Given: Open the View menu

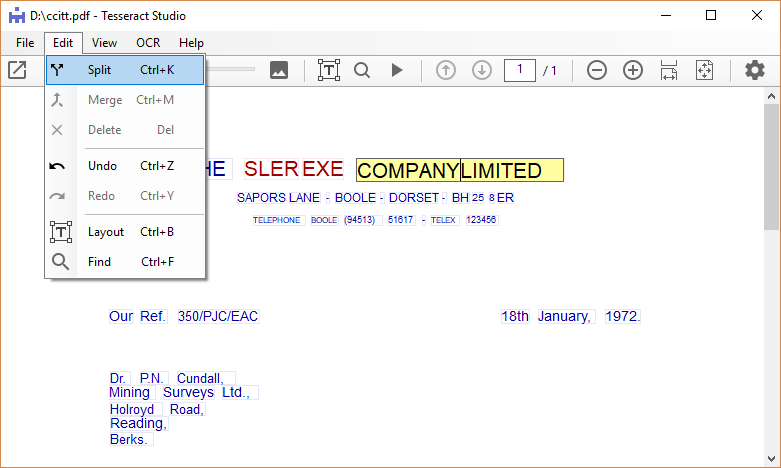Looking at the screenshot, I should (104, 43).
